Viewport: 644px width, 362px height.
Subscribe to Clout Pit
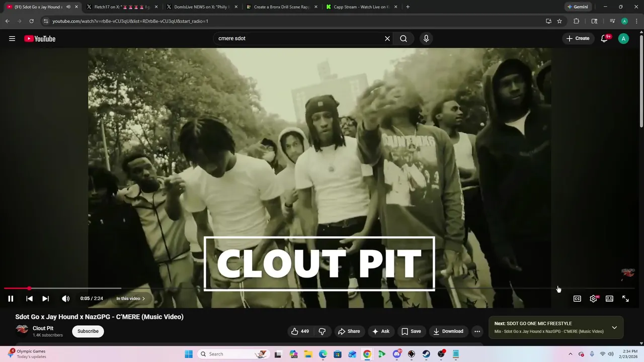pos(88,331)
